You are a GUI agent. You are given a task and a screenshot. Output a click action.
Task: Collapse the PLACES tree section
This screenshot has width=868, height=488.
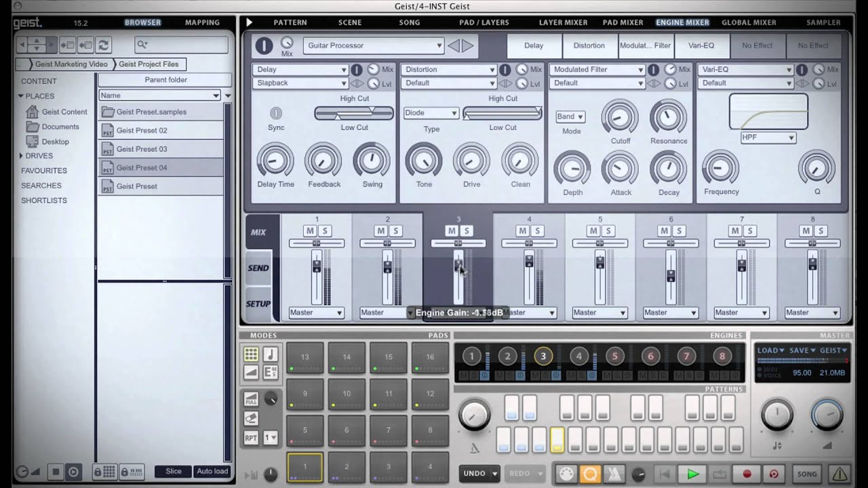(21, 96)
